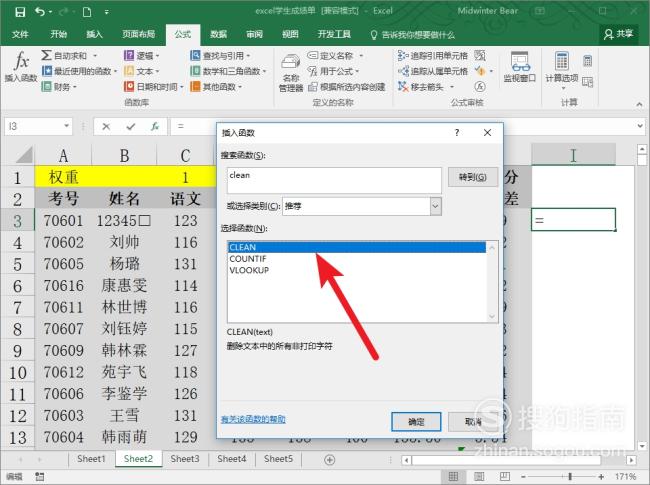Open the Text (文本) functions icon
This screenshot has width=650, height=485.
[129, 71]
